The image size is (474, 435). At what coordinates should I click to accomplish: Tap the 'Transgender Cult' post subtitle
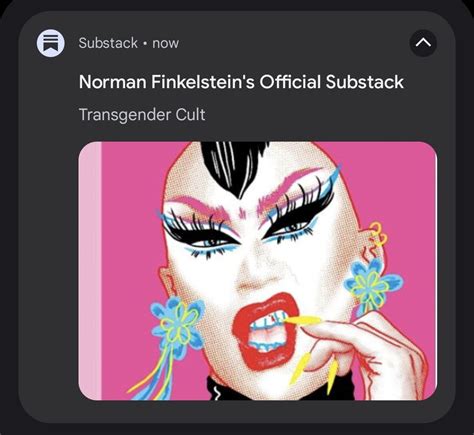pyautogui.click(x=142, y=115)
